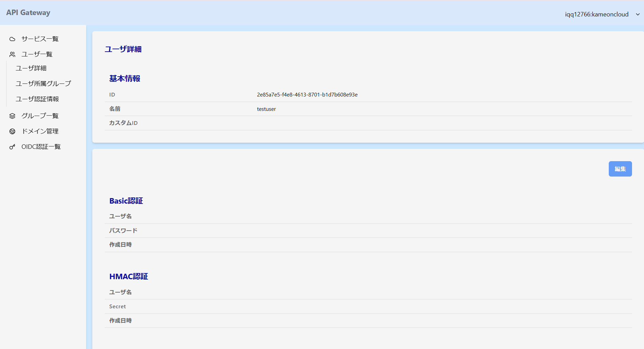Image resolution: width=644 pixels, height=349 pixels.
Task: Click the globe icon beside ドメイン管理
Action: click(12, 131)
